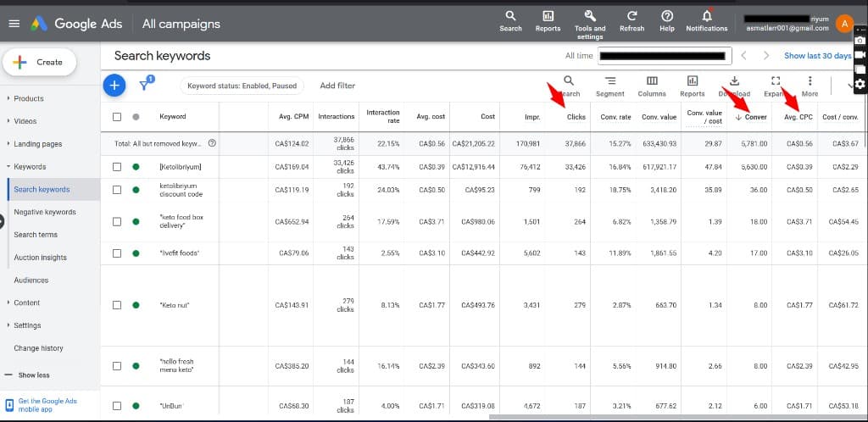Click the account avatar A

[844, 24]
